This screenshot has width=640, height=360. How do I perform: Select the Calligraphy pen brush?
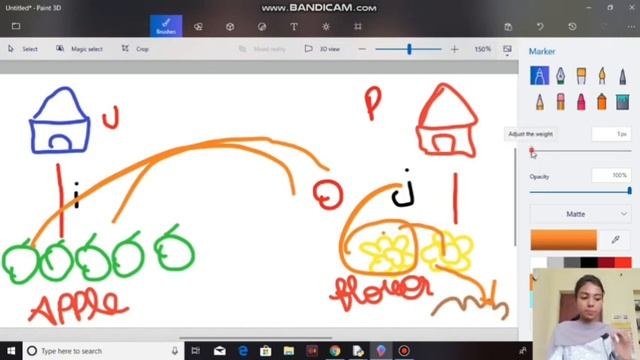pos(560,76)
